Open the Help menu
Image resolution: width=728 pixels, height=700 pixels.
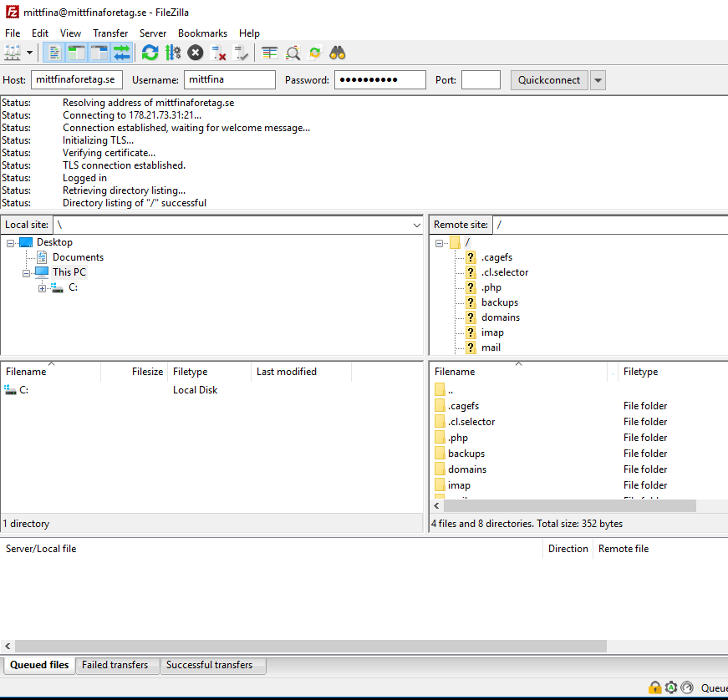click(x=249, y=33)
